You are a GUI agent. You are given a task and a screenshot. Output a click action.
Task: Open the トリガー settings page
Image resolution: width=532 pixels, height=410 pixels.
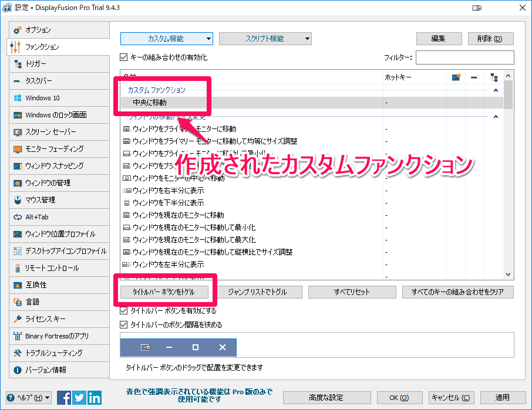59,64
